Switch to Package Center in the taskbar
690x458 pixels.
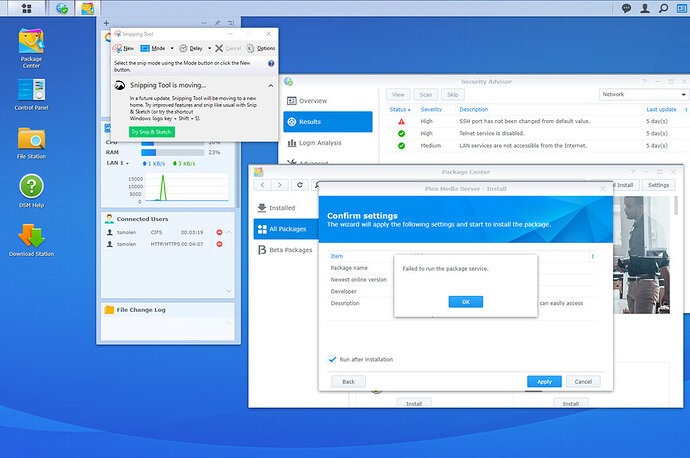tap(87, 8)
